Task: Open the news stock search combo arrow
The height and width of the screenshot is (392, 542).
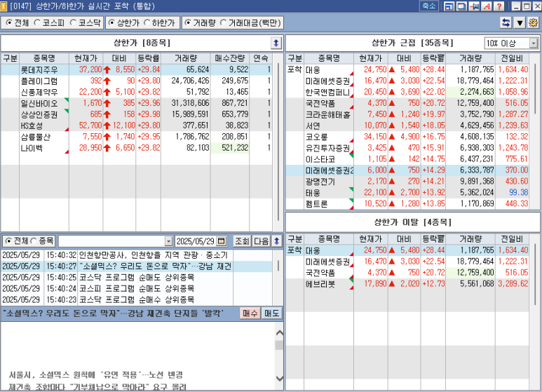Action: coord(168,241)
